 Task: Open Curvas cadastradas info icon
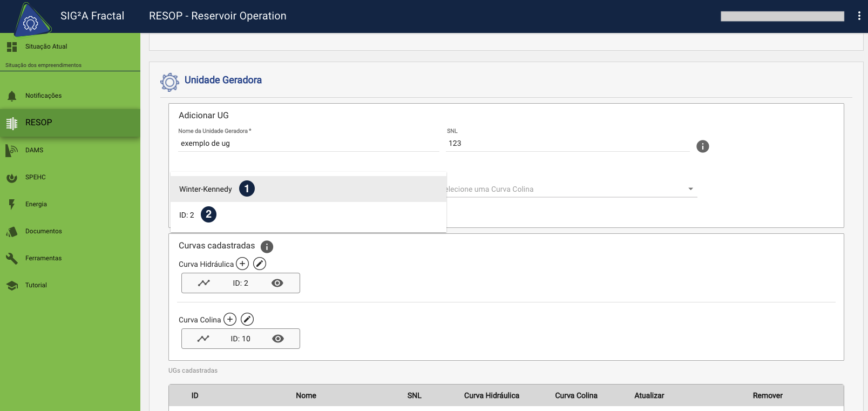tap(267, 247)
